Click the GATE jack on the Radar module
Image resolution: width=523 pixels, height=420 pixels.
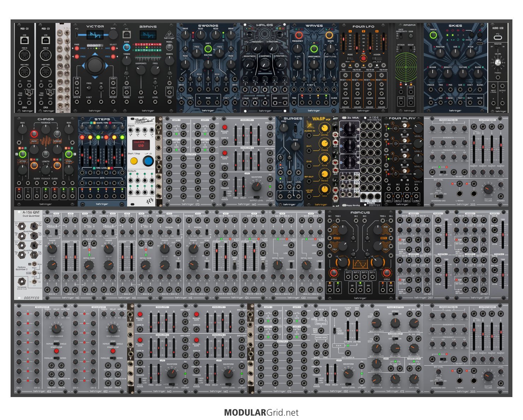[411, 102]
